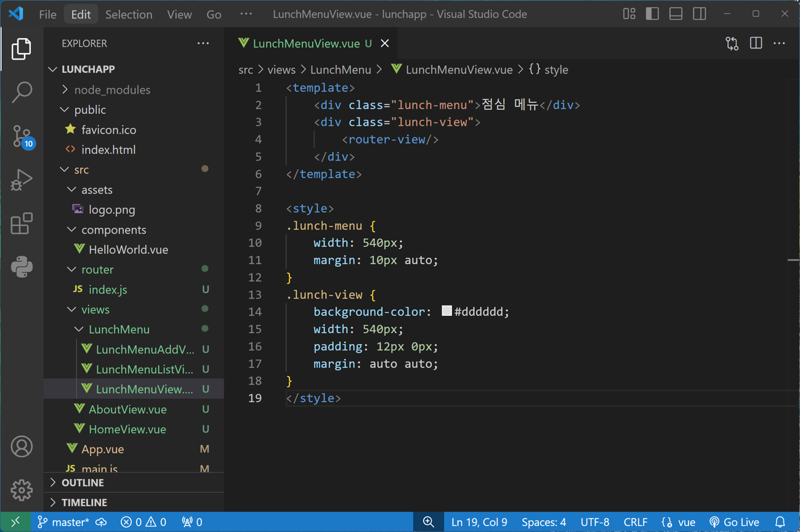
Task: Expand the node_modules folder
Action: point(134,90)
